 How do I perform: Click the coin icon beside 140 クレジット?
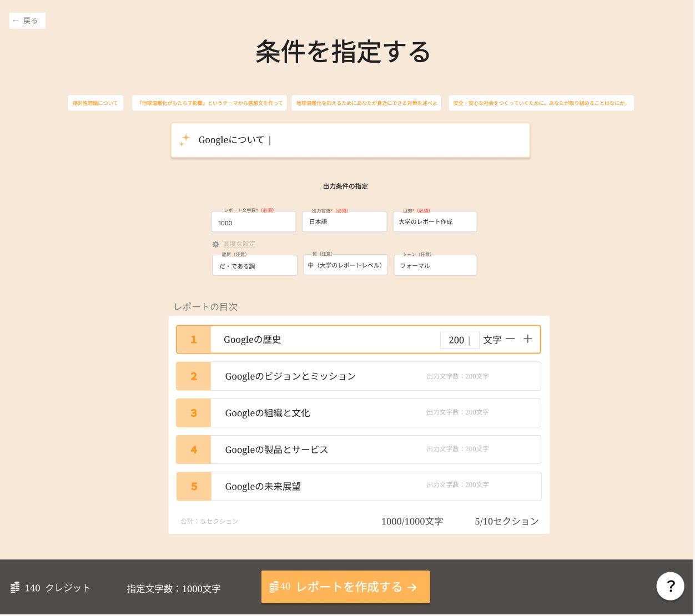click(x=15, y=588)
